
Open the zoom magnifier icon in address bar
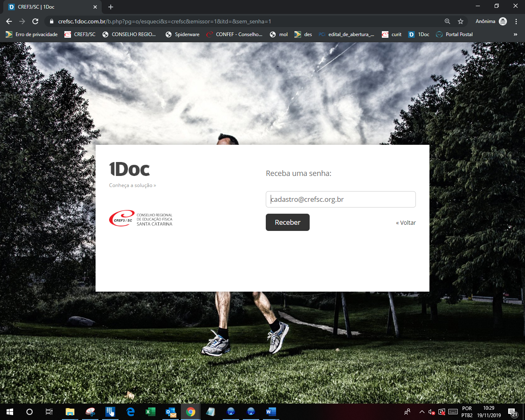click(x=447, y=21)
